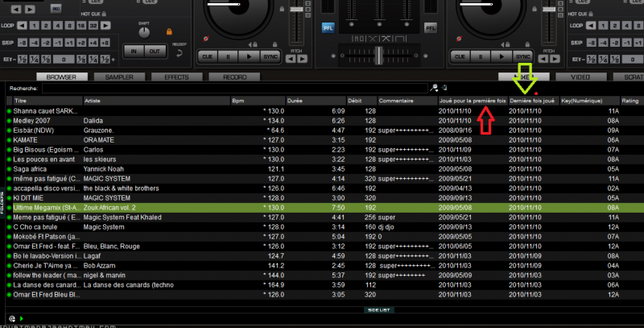This screenshot has width=644, height=328.
Task: Sort by the Key(Numérique) column header
Action: (x=590, y=101)
